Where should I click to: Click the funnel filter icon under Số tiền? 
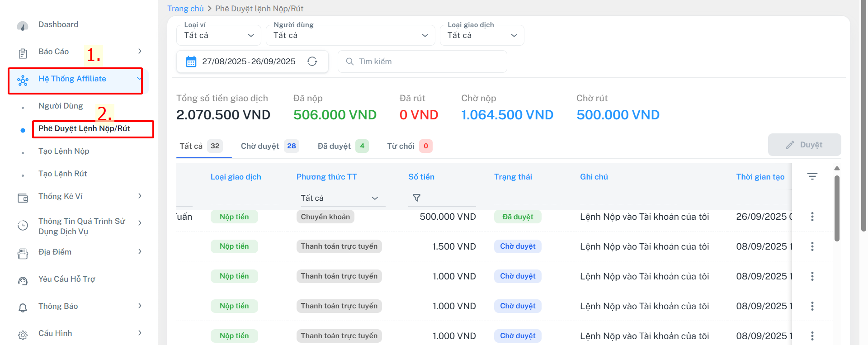pos(416,198)
